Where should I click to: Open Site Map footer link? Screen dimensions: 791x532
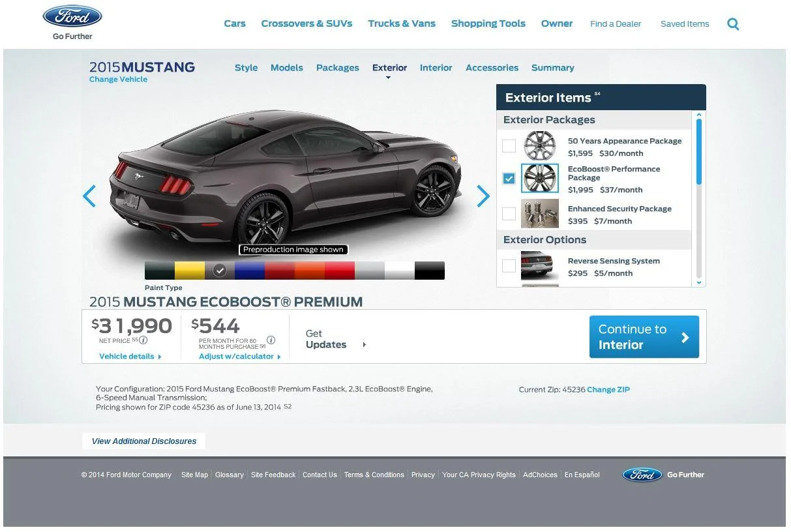(x=194, y=475)
